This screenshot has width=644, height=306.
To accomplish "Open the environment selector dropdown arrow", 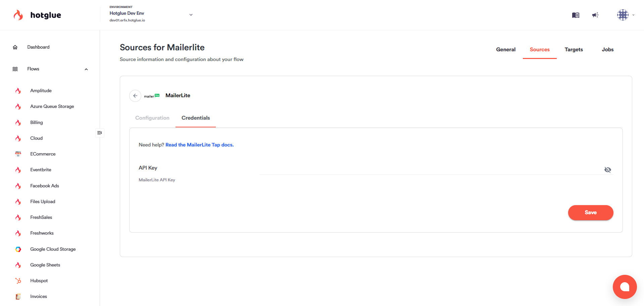I will [191, 15].
